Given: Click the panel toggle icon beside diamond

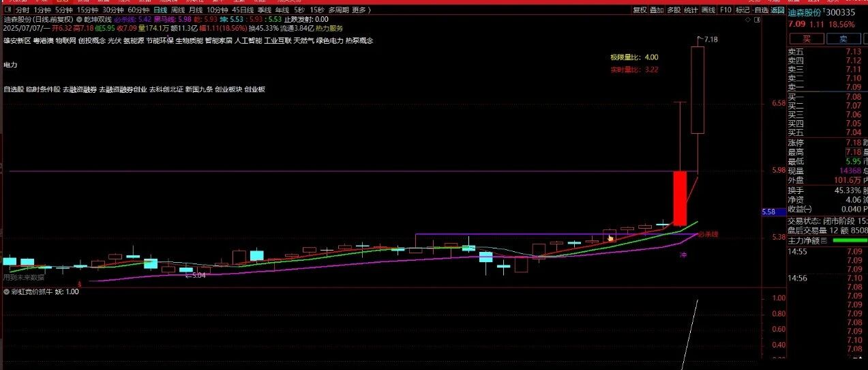Looking at the screenshot, I should pyautogui.click(x=756, y=21).
